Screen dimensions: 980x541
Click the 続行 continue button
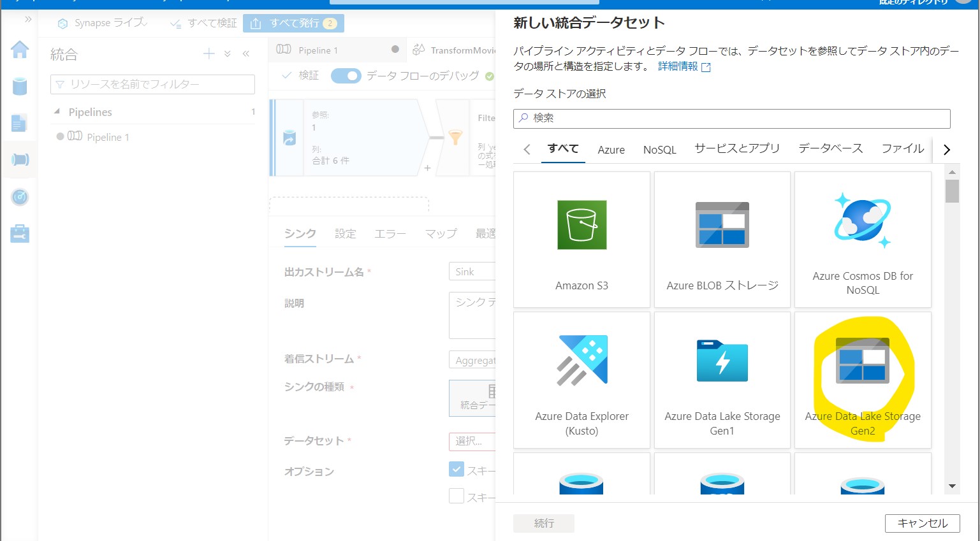(x=544, y=523)
